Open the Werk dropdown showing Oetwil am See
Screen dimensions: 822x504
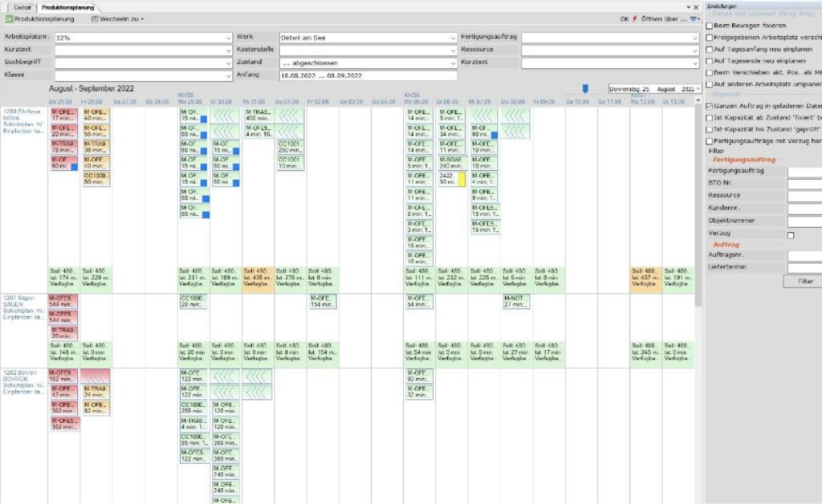(453, 38)
